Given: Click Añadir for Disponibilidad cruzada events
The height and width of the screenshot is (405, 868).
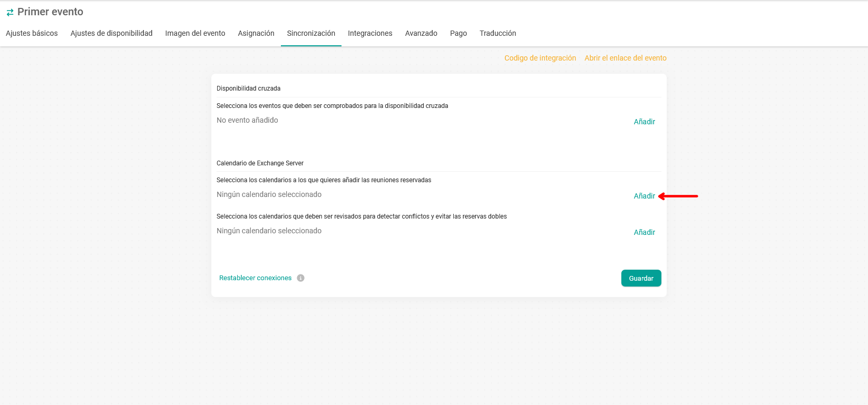Looking at the screenshot, I should click(644, 122).
